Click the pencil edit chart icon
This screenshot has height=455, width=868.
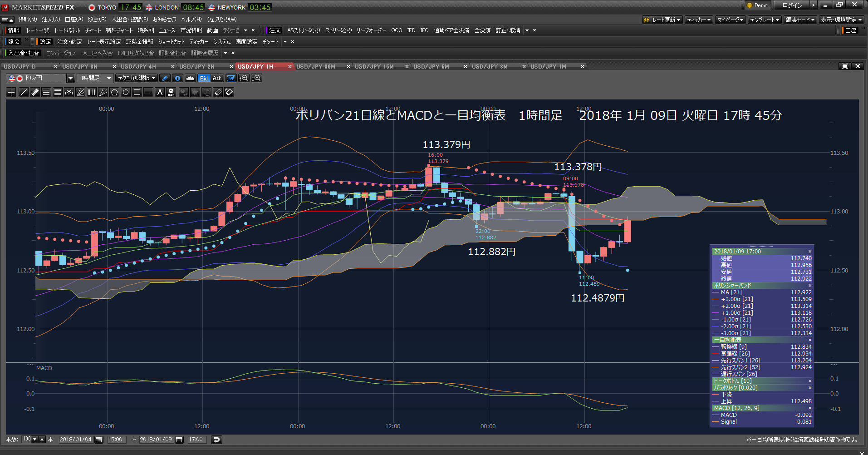tap(165, 78)
